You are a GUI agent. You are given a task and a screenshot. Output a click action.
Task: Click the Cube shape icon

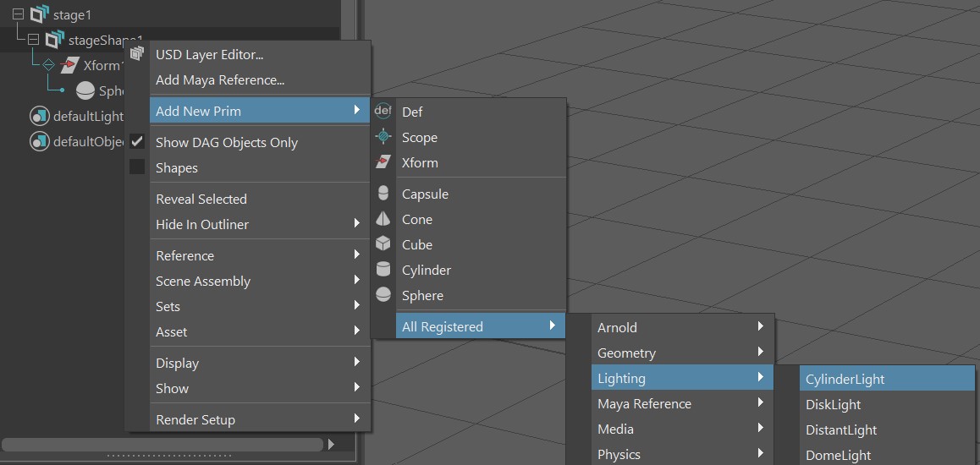pyautogui.click(x=383, y=244)
